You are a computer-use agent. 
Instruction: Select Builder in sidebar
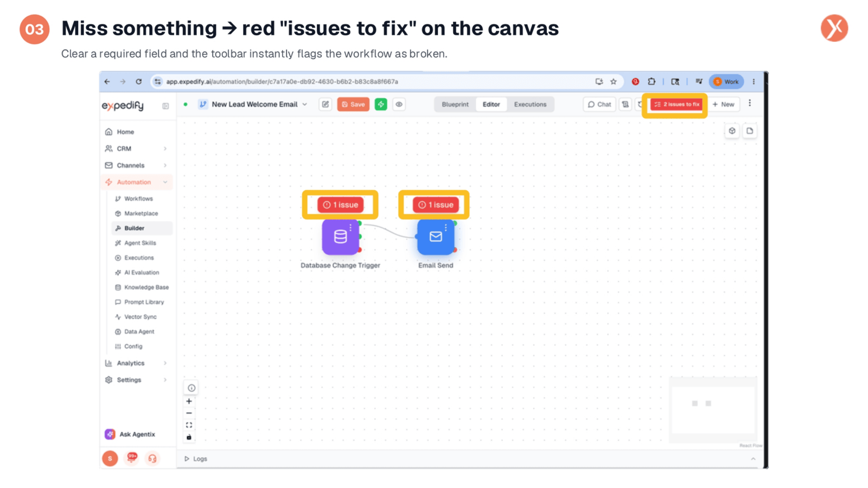click(x=142, y=228)
